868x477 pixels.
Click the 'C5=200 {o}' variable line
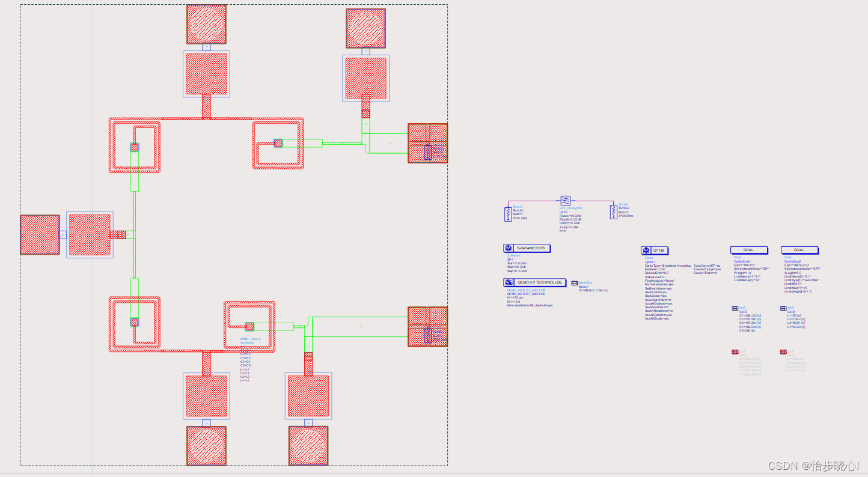point(747,330)
